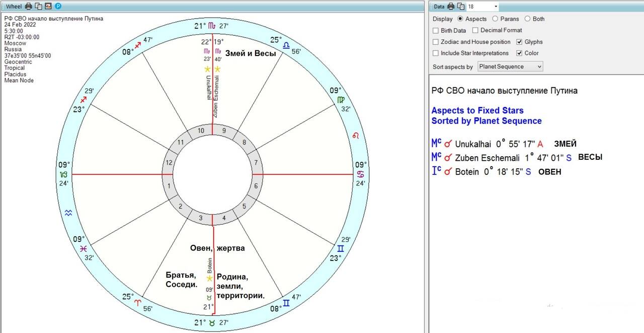Image resolution: width=644 pixels, height=333 pixels.
Task: Select house 3 segment on inner ring
Action: click(200, 218)
